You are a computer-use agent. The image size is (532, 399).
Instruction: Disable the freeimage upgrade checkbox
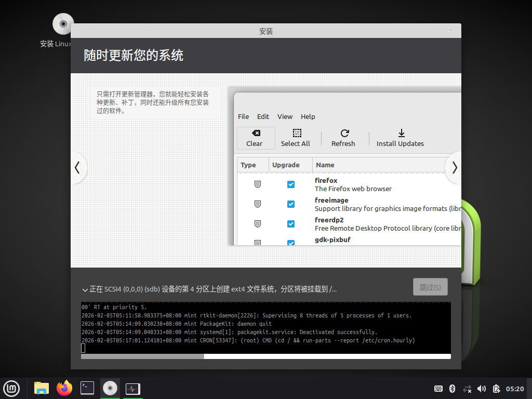290,204
